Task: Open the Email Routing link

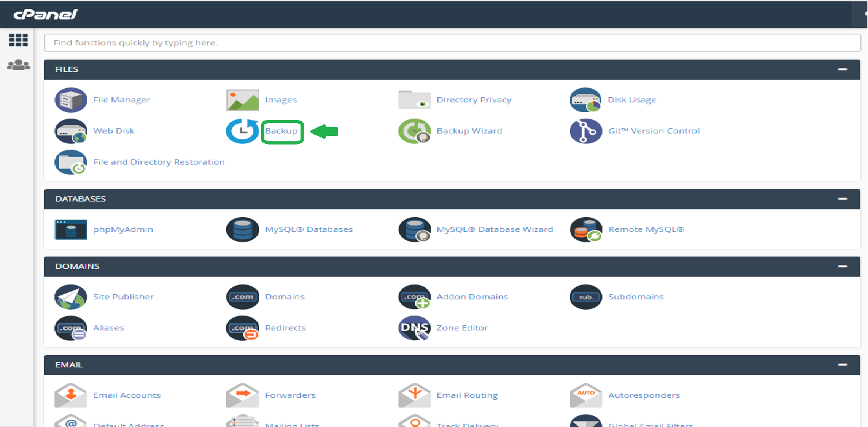Action: click(x=467, y=395)
